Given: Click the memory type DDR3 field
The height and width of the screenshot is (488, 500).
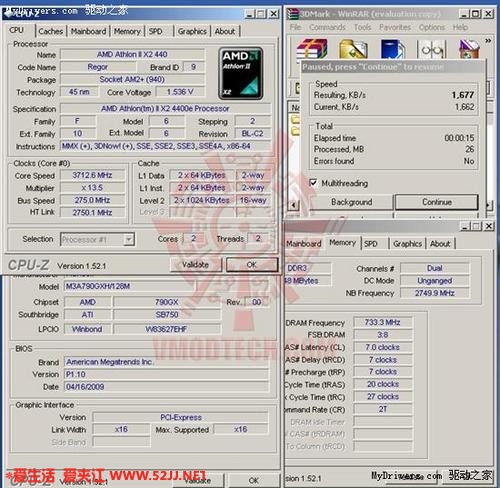Looking at the screenshot, I should point(308,268).
